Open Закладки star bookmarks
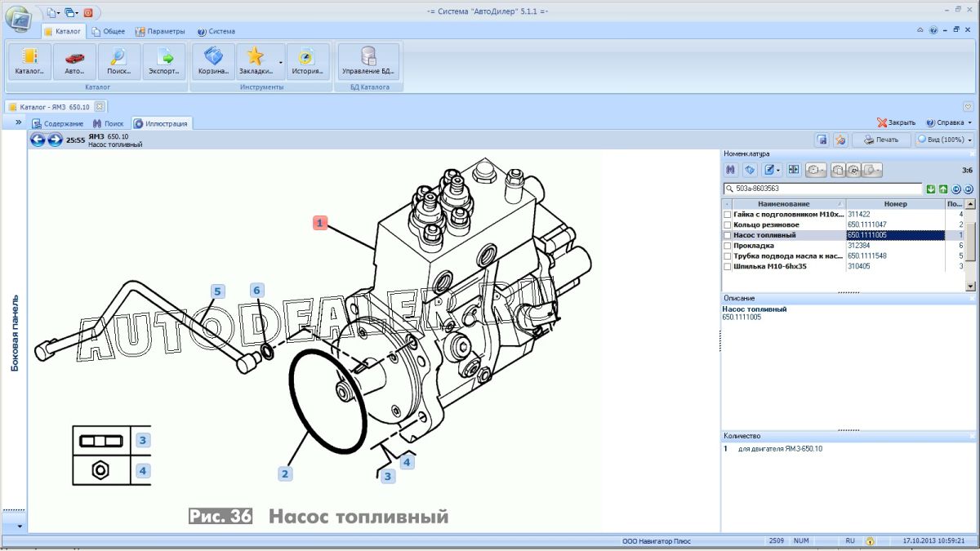The height and width of the screenshot is (551, 980). (x=256, y=61)
